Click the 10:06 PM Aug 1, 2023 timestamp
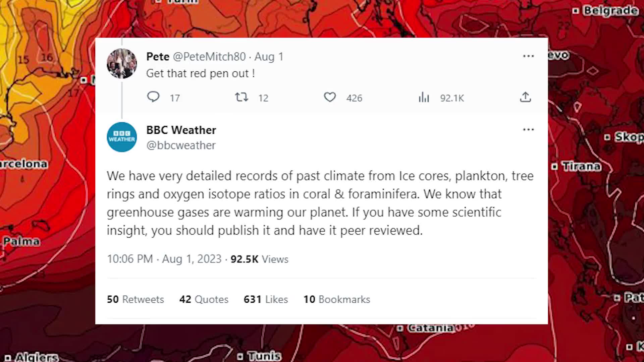This screenshot has height=362, width=644. tap(164, 259)
